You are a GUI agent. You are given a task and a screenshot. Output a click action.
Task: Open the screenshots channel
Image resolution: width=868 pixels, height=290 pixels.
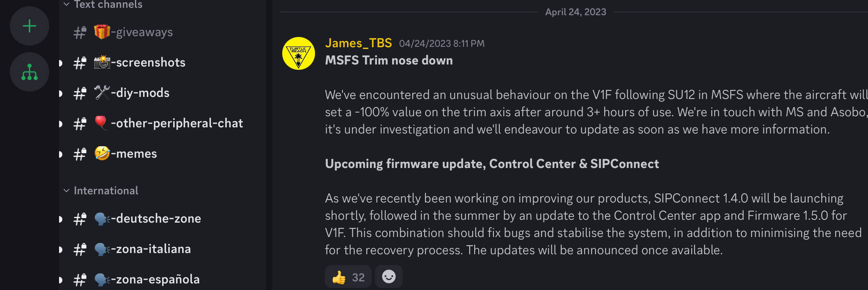point(162,62)
